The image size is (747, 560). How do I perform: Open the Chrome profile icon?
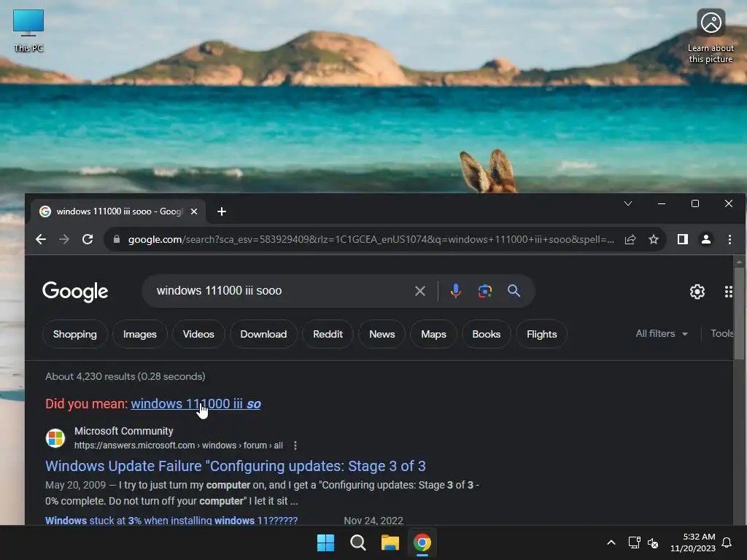[x=706, y=239]
